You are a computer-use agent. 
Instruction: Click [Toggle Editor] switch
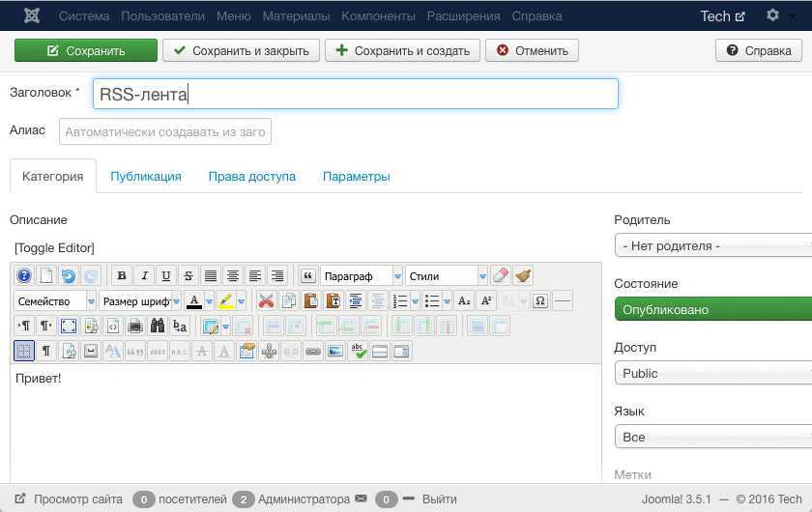click(x=54, y=248)
